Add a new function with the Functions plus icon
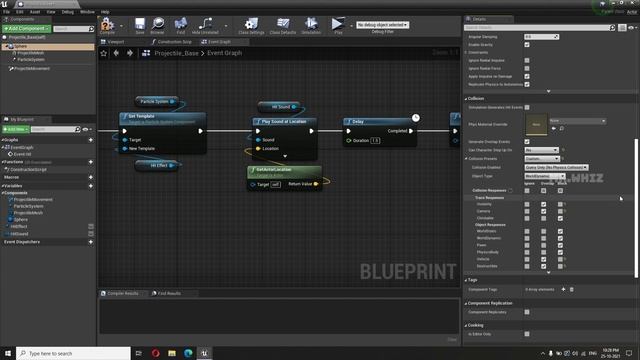Viewport: 640px width, 360px height. coord(91,162)
